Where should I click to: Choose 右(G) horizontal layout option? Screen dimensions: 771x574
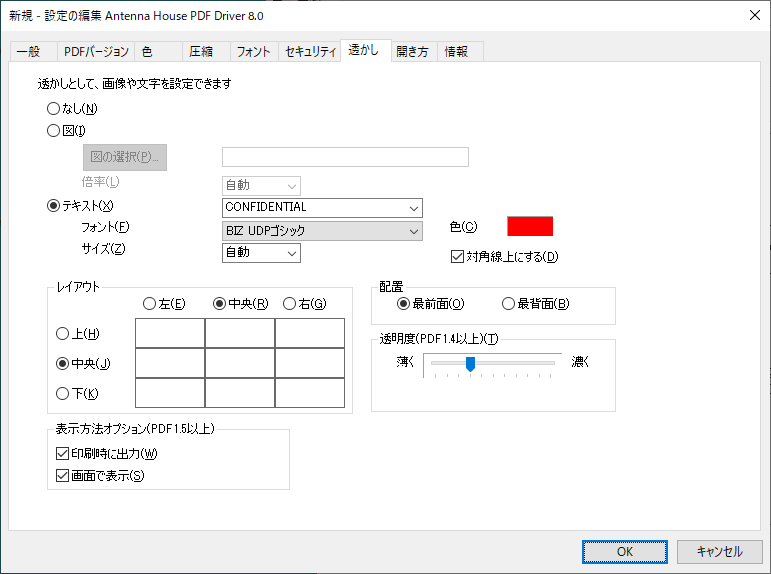[290, 303]
